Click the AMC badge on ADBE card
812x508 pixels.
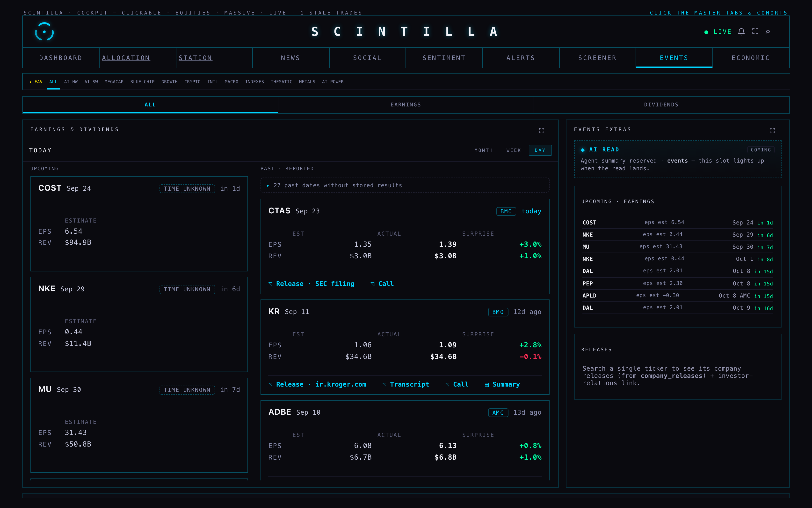point(498,413)
